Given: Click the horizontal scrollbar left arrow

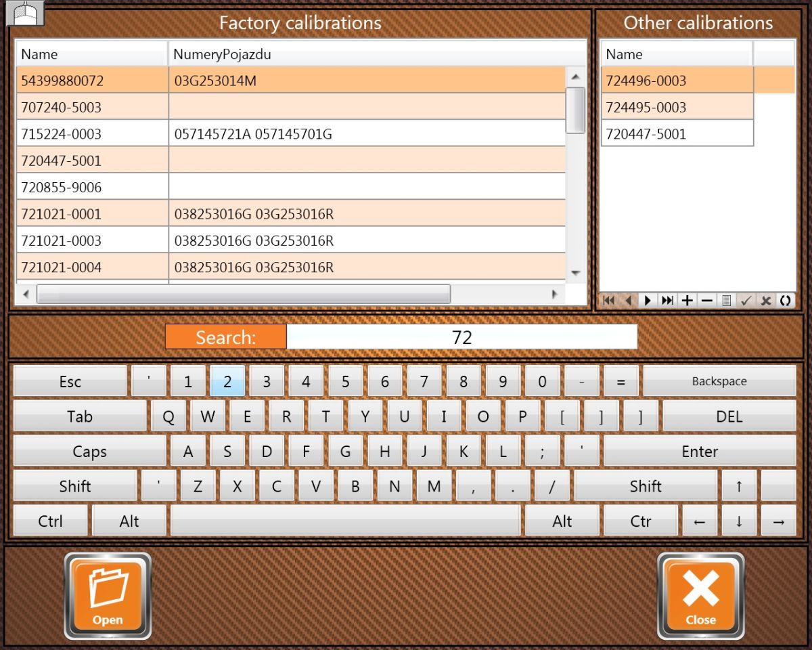Looking at the screenshot, I should point(26,295).
